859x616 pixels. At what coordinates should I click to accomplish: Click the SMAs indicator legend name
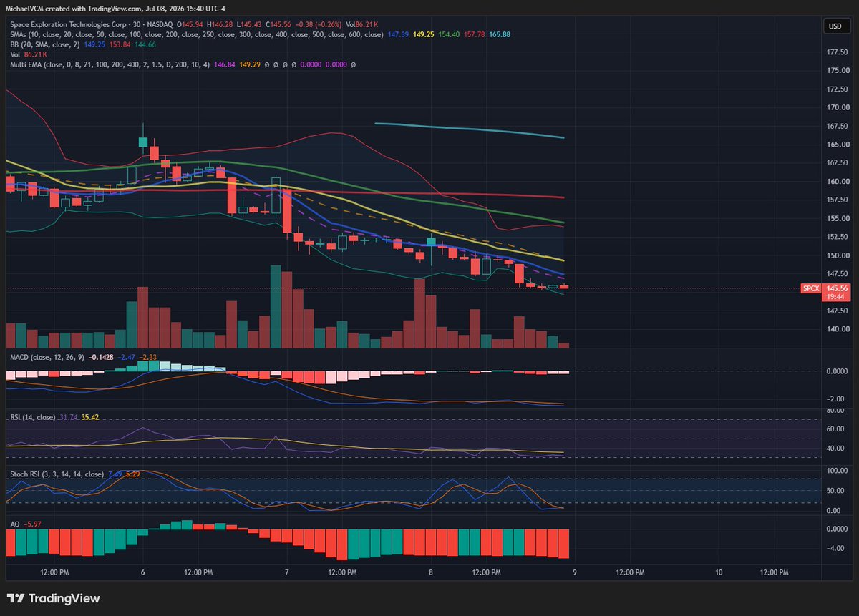pos(196,34)
